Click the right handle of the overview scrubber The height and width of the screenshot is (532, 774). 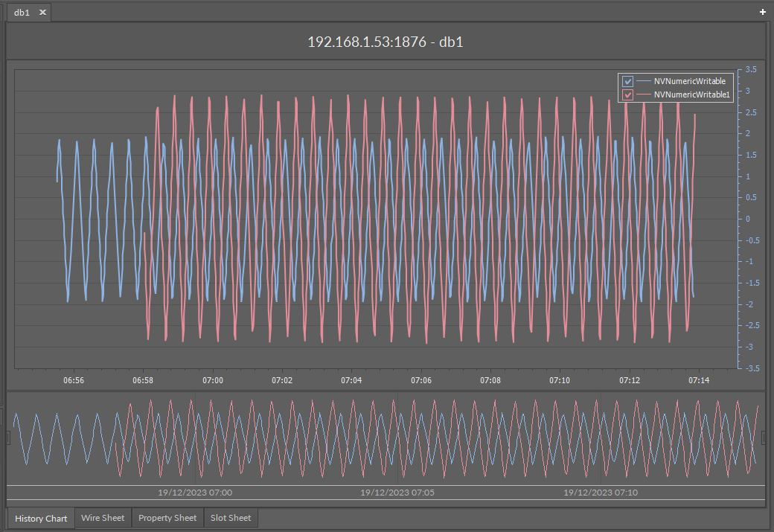[766, 436]
